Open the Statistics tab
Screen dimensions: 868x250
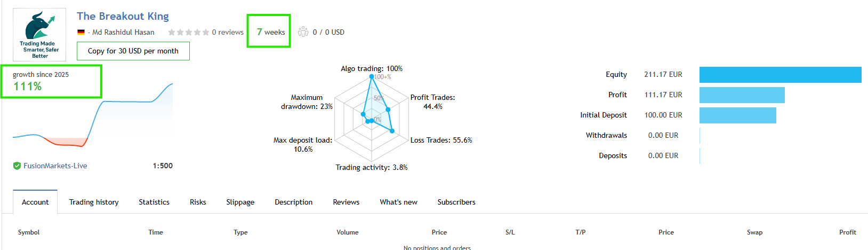154,202
